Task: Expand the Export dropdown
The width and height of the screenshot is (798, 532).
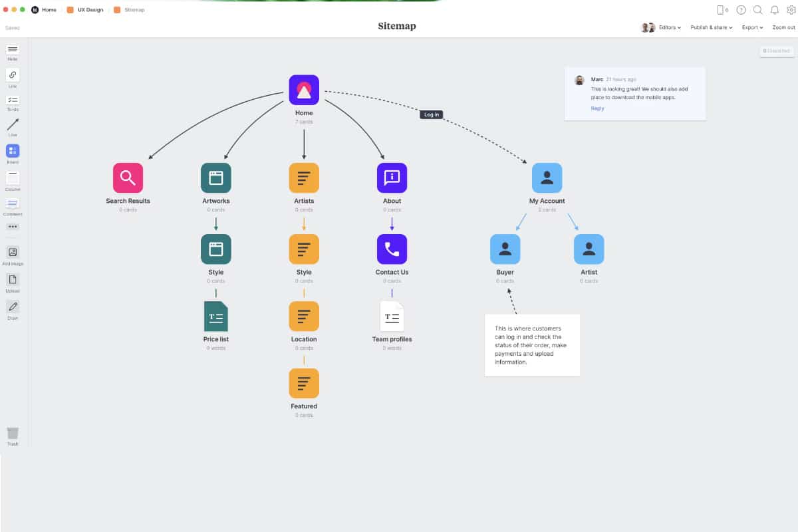Action: coord(752,27)
